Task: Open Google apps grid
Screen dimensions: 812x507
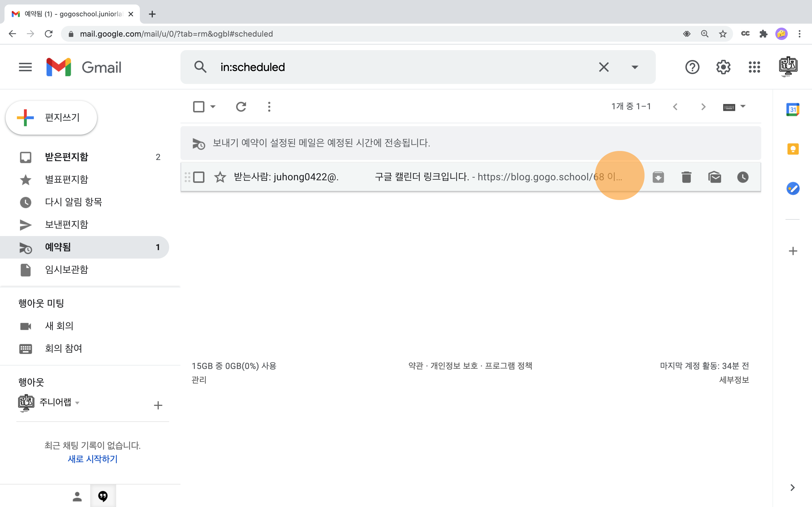Action: (x=754, y=67)
